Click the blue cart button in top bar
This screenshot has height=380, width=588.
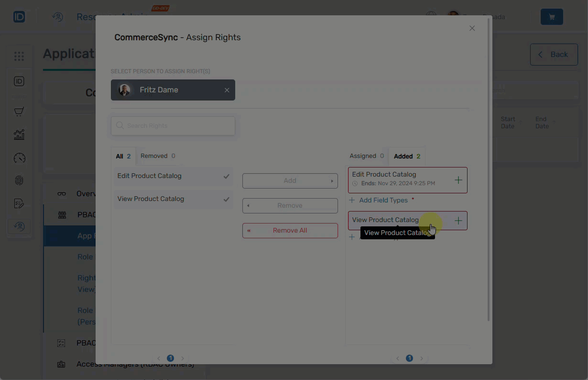pyautogui.click(x=551, y=16)
